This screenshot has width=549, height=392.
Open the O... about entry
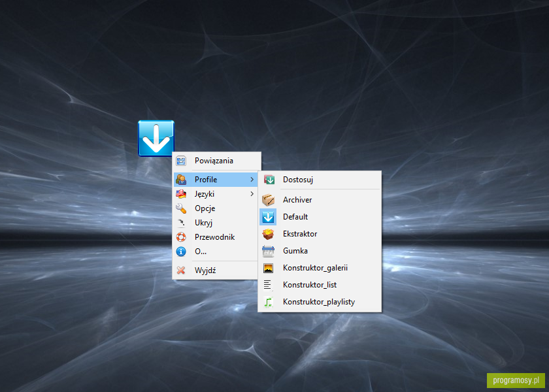216,252
